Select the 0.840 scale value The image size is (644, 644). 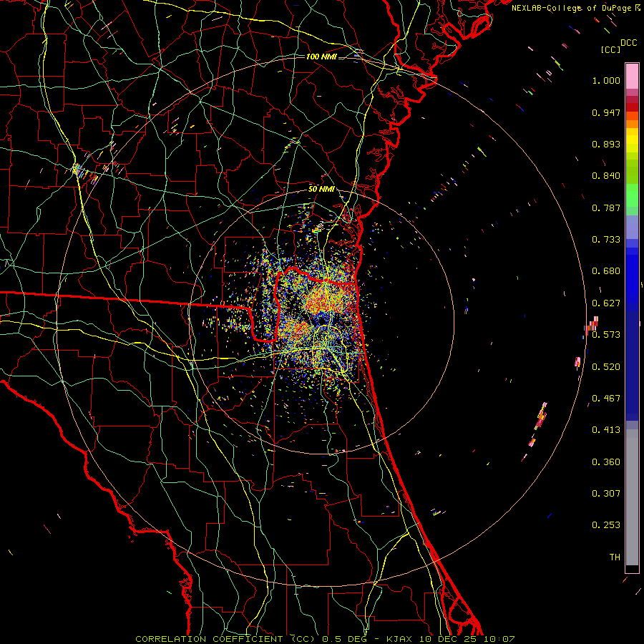(x=606, y=176)
